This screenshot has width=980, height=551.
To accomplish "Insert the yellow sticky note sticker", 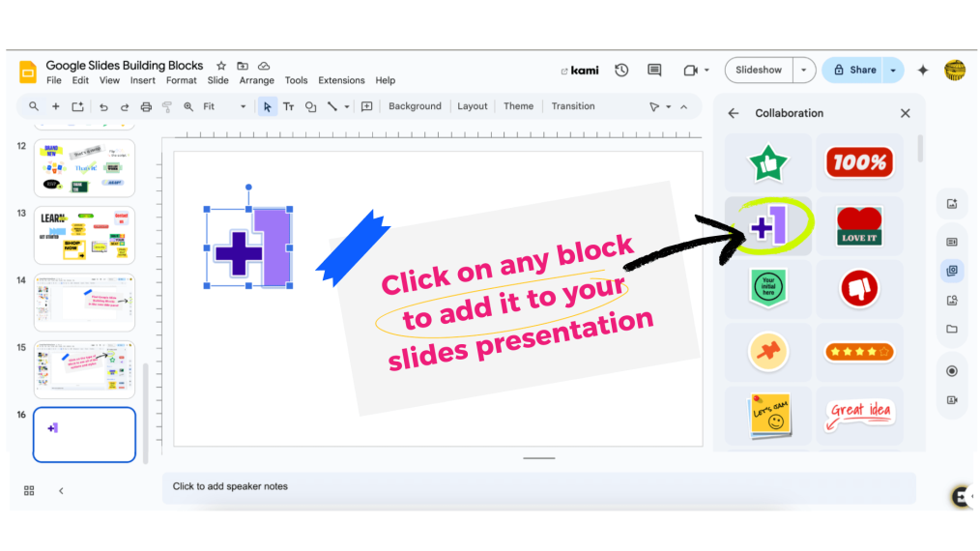I will point(768,415).
